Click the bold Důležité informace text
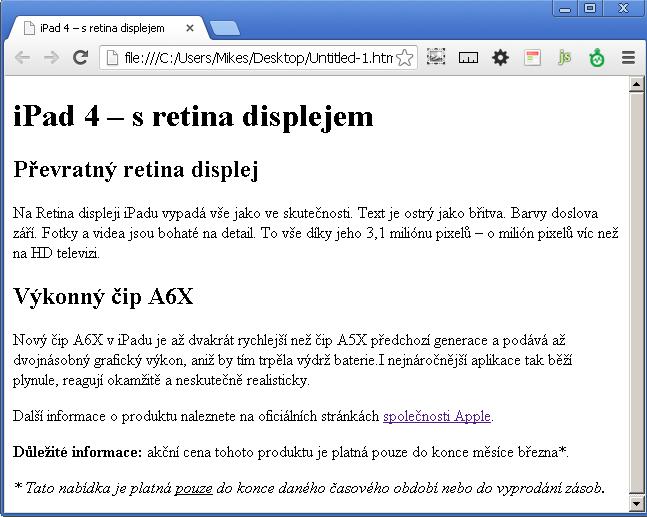647x517 pixels. pyautogui.click(x=78, y=452)
